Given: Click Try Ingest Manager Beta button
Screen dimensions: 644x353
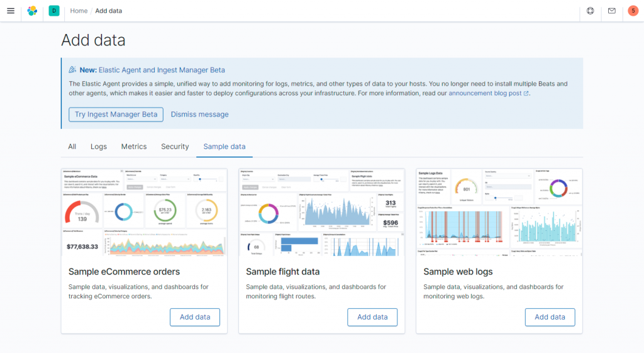Looking at the screenshot, I should (116, 115).
